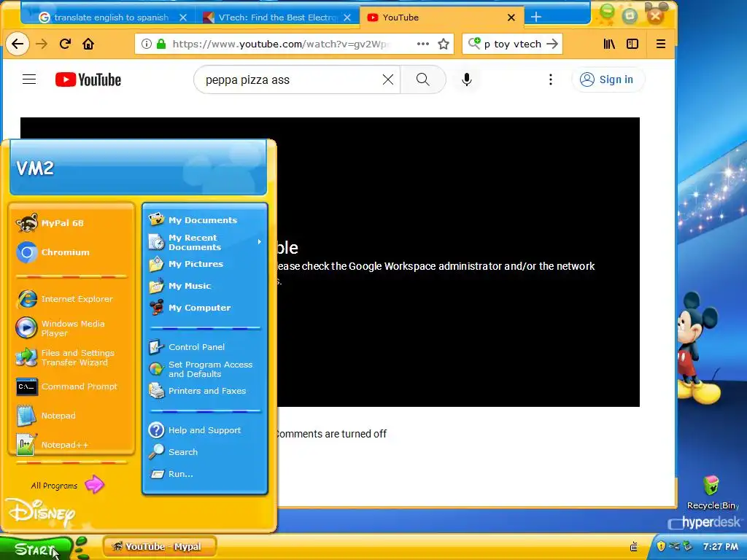The image size is (747, 560).
Task: Open the Run... dialog
Action: [205, 474]
